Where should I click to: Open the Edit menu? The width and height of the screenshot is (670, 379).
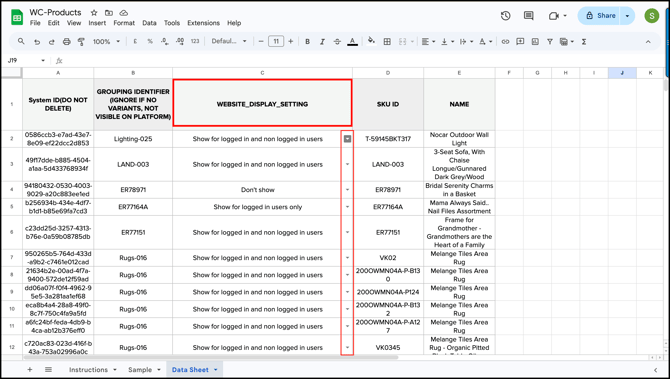pyautogui.click(x=53, y=23)
